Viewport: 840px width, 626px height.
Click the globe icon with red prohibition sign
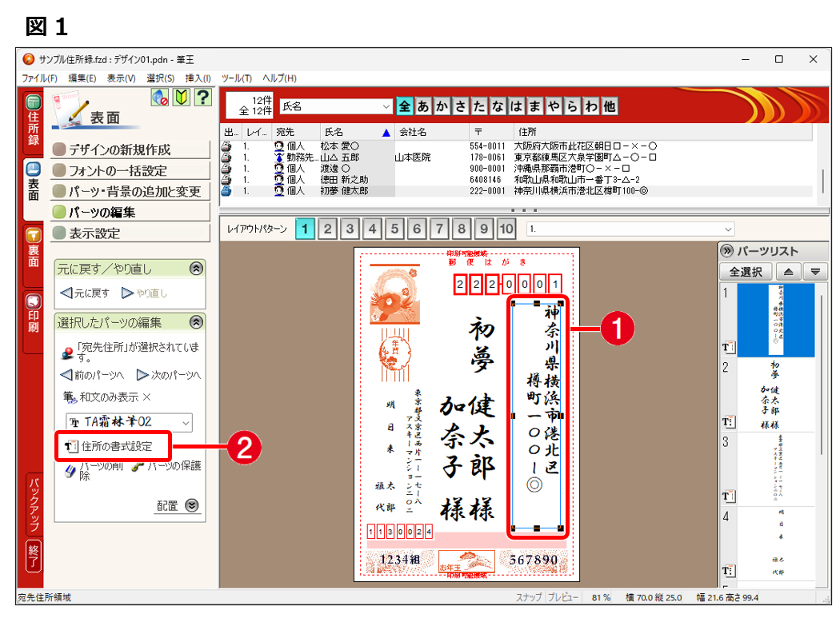point(160,98)
